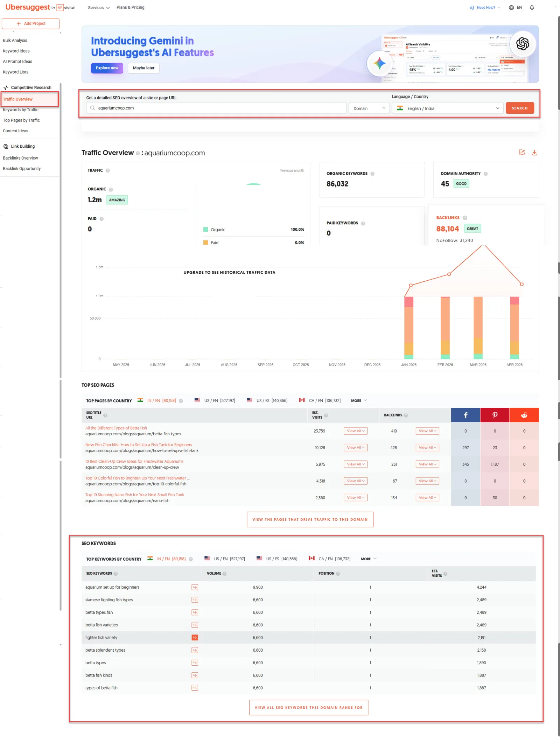The width and height of the screenshot is (560, 737).
Task: Dismiss banner with Maybe later
Action: (143, 68)
